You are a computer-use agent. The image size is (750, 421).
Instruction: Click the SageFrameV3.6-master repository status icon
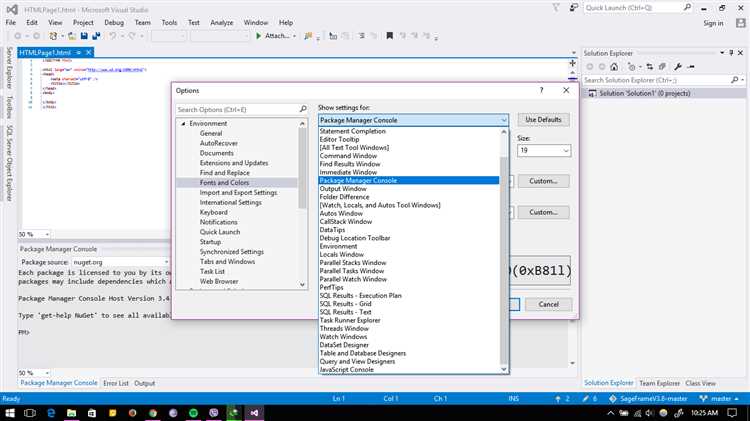tap(613, 399)
